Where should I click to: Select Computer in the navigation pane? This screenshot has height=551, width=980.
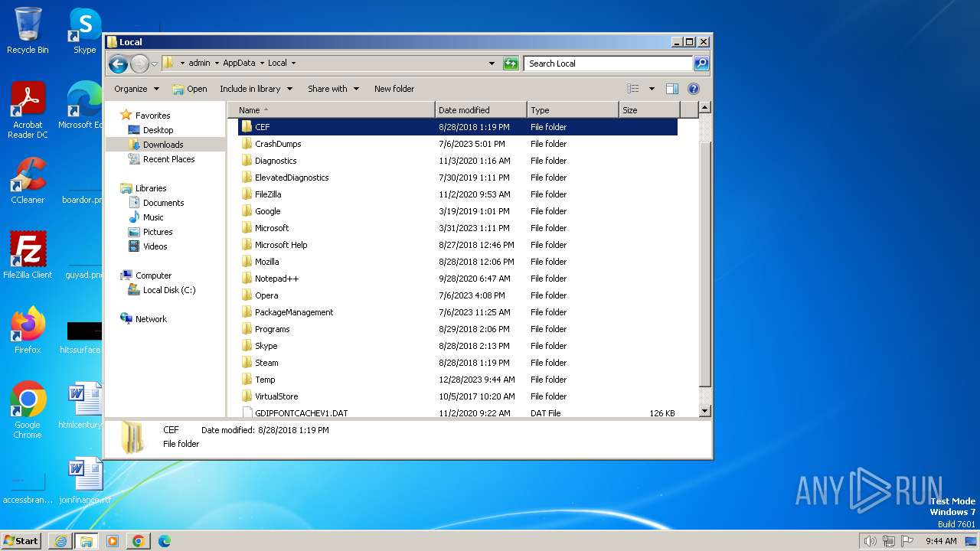pyautogui.click(x=153, y=275)
